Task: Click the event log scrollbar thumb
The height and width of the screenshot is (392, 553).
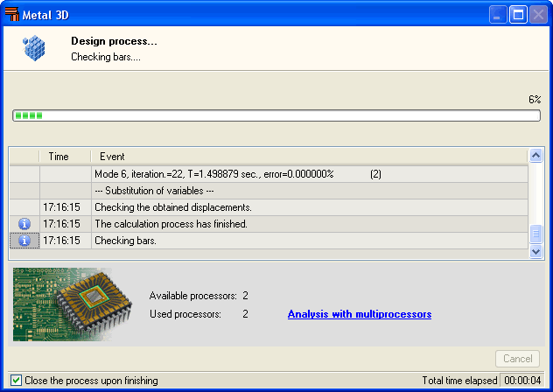Action: pos(535,234)
